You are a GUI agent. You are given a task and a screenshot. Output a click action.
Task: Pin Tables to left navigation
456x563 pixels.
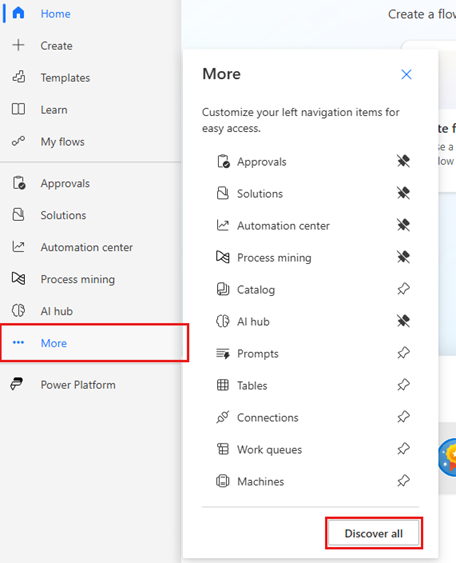point(403,385)
